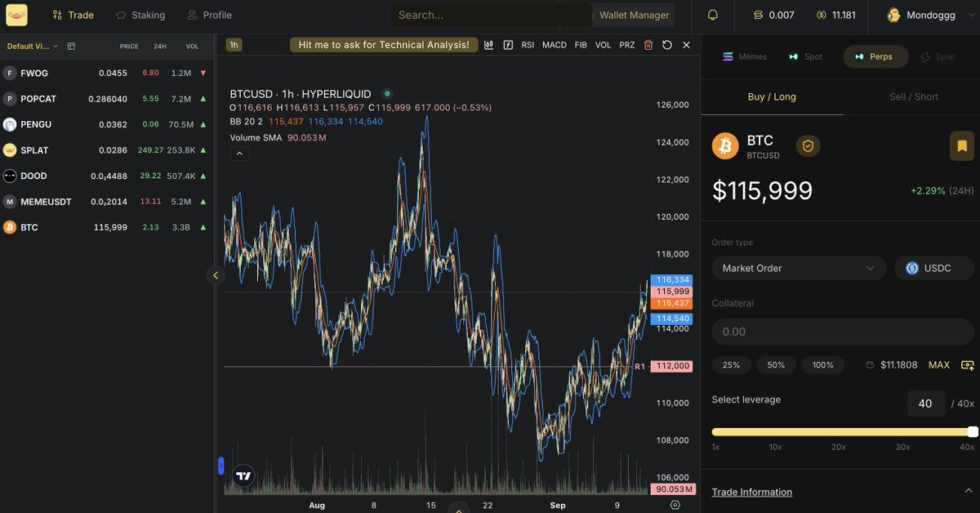The height and width of the screenshot is (513, 980).
Task: Collapse the Trade Information section
Action: 968,491
